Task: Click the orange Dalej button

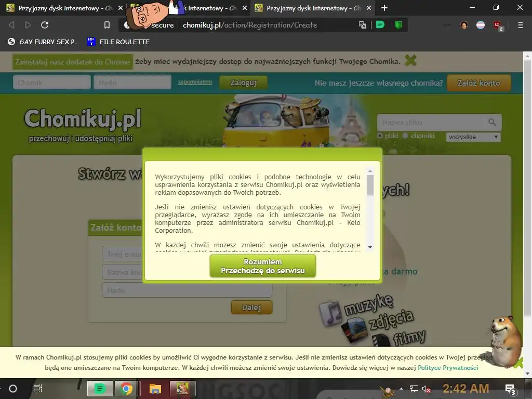Action: tap(251, 308)
